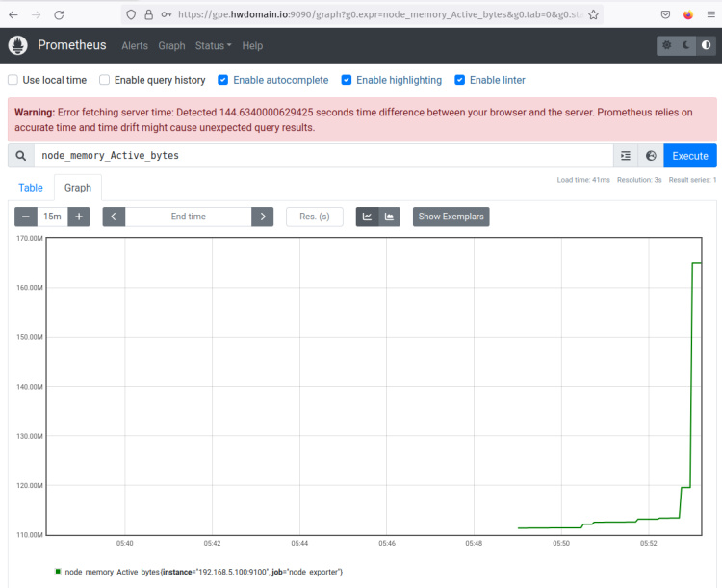The height and width of the screenshot is (588, 722).
Task: Show the unstacked line graph
Action: pyautogui.click(x=368, y=217)
